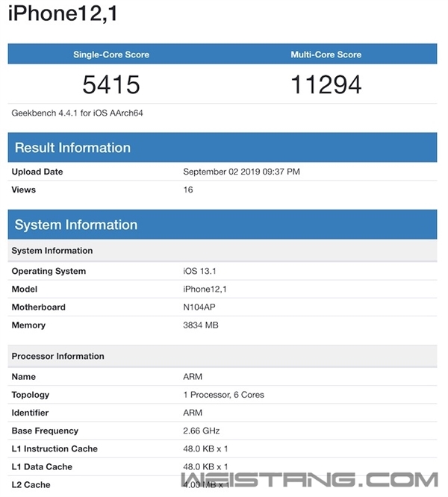Click the 5415 single-core score value
The height and width of the screenshot is (497, 448).
pos(111,84)
